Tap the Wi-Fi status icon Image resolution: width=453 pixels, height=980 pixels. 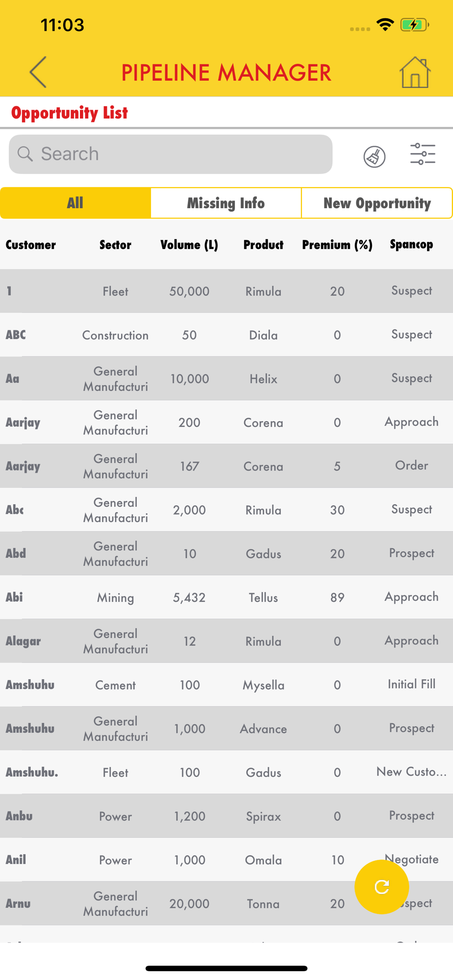pyautogui.click(x=385, y=24)
